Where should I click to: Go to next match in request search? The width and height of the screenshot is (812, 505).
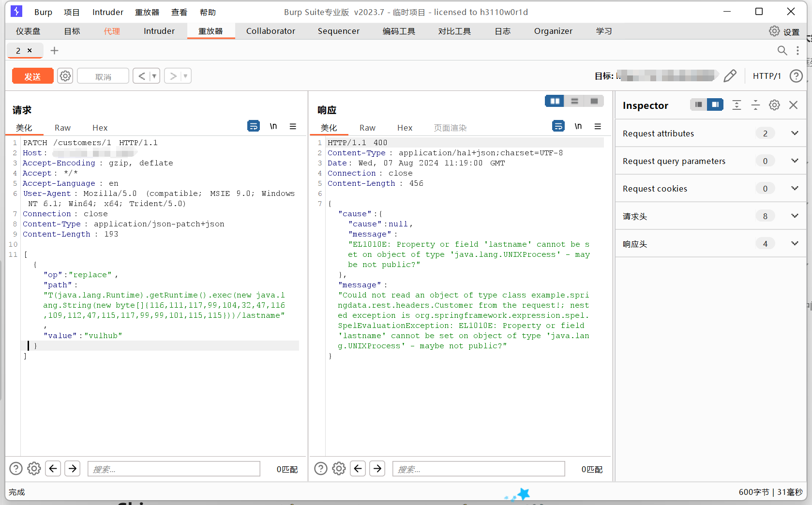click(x=73, y=468)
